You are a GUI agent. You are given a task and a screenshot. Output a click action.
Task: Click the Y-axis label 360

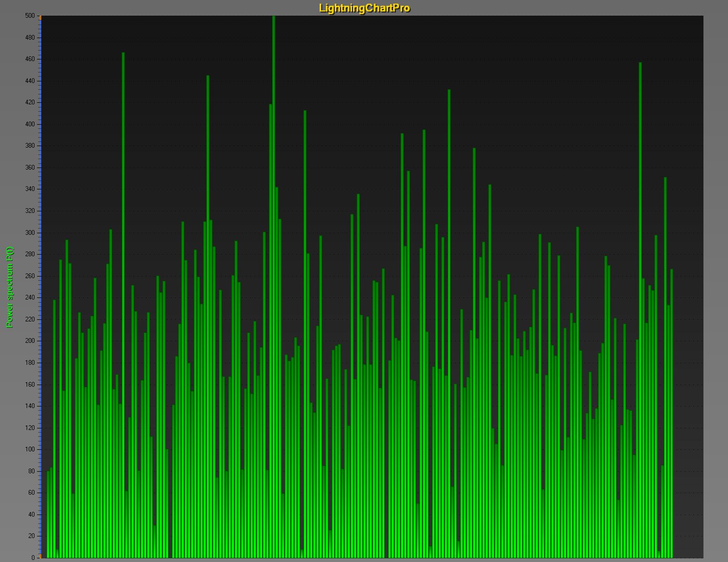(30, 168)
